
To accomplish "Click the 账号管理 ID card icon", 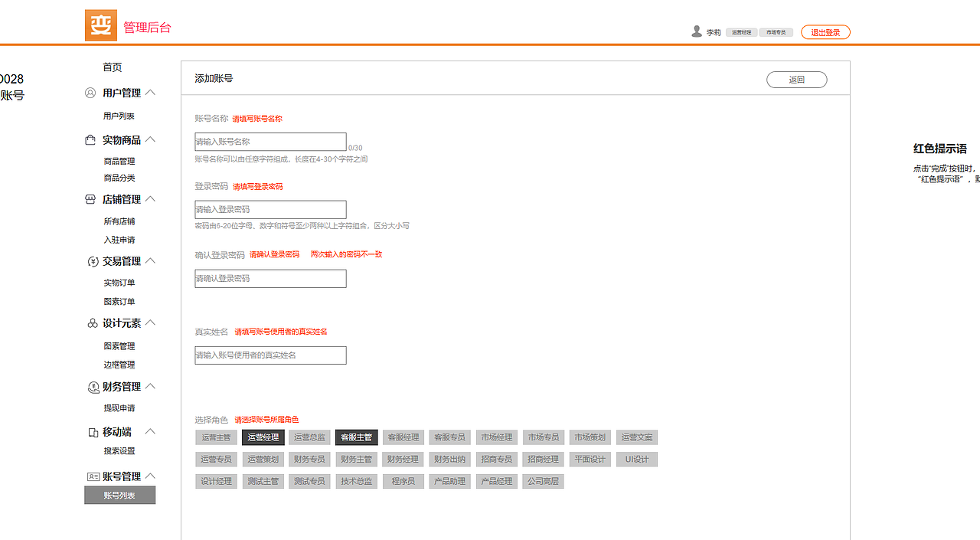I will pos(93,476).
